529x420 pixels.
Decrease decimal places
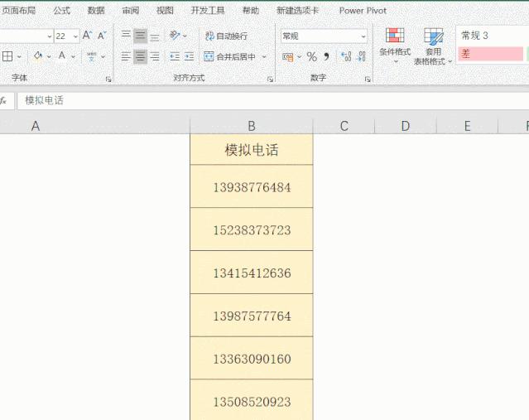point(361,56)
